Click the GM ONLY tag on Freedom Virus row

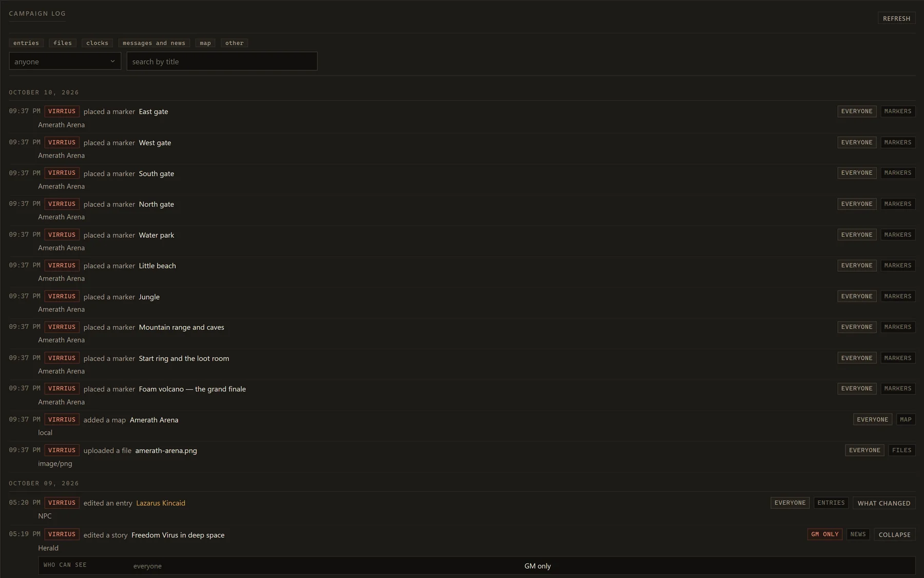click(x=825, y=534)
